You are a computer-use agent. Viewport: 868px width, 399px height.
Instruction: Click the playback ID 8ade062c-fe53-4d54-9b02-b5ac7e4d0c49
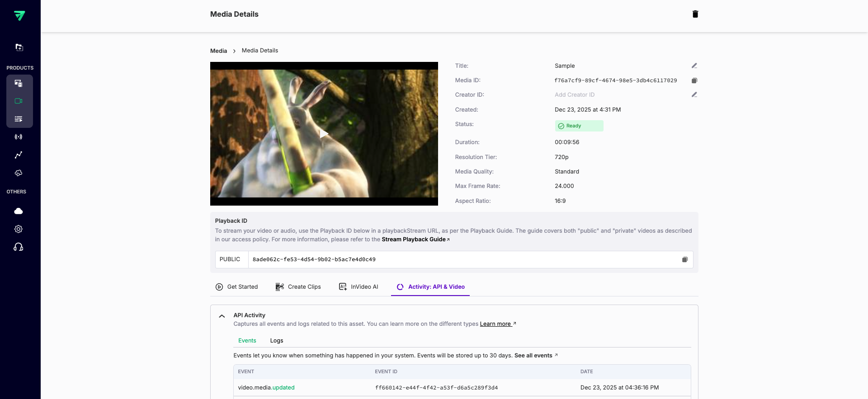point(314,259)
